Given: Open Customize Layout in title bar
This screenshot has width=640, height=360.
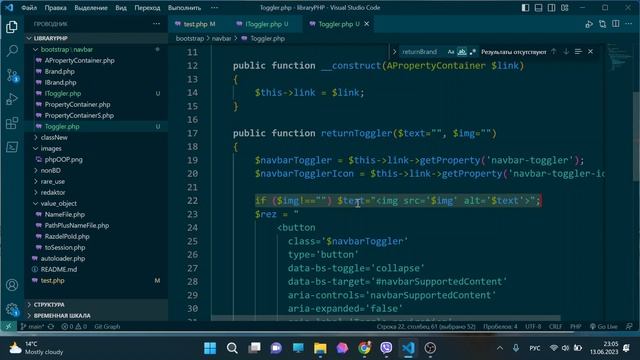Looking at the screenshot, I should [565, 8].
